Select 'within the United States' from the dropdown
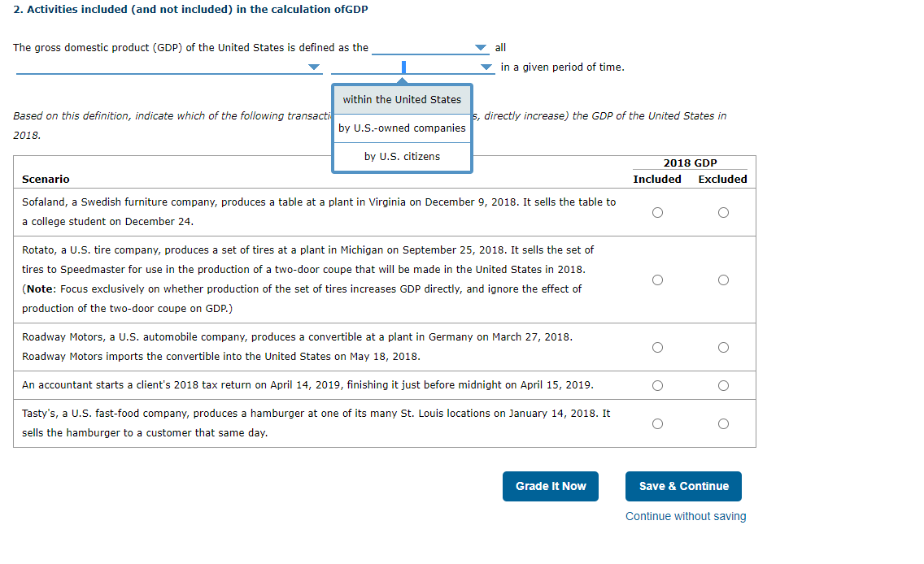Screen dimensions: 924x564 [402, 99]
